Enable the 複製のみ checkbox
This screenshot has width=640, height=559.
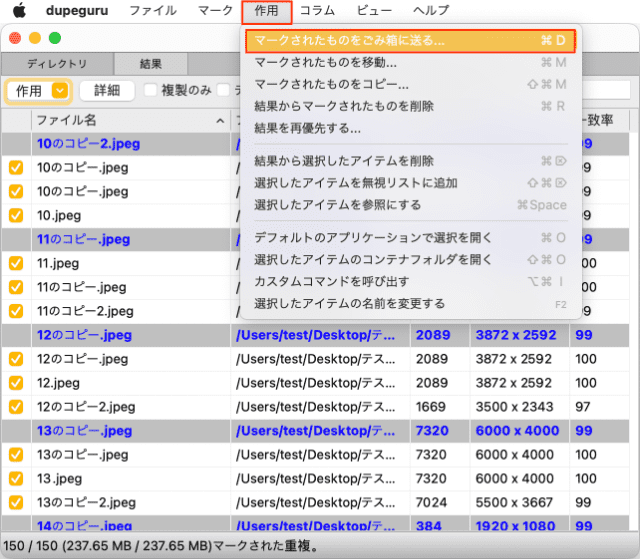pyautogui.click(x=151, y=90)
